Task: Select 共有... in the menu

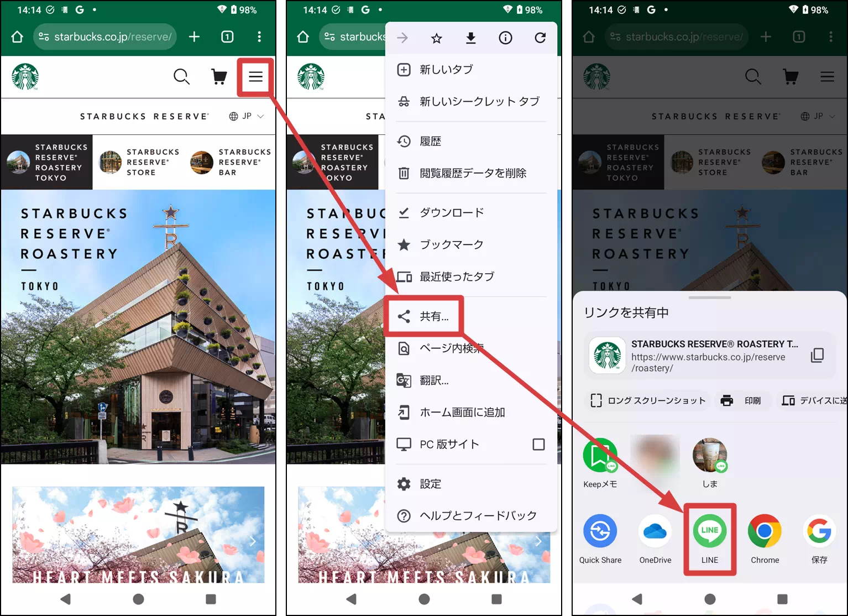Action: tap(424, 316)
